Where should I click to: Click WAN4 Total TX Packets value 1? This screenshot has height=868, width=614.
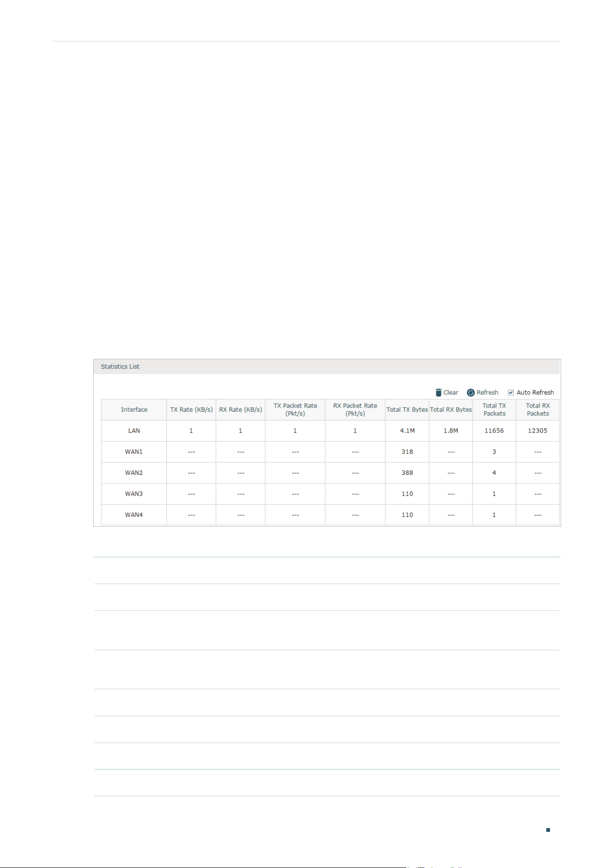click(494, 515)
